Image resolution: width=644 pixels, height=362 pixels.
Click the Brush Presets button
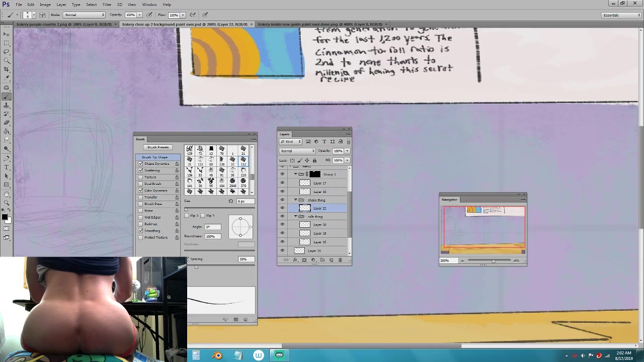(x=158, y=147)
